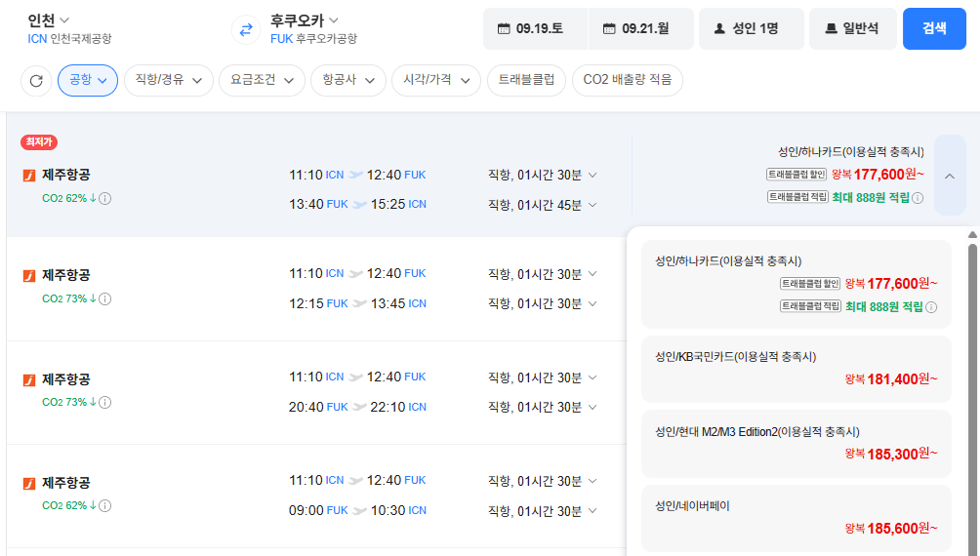
Task: Open CO2 info icon for 09:00 FUK return flight
Action: [x=105, y=506]
